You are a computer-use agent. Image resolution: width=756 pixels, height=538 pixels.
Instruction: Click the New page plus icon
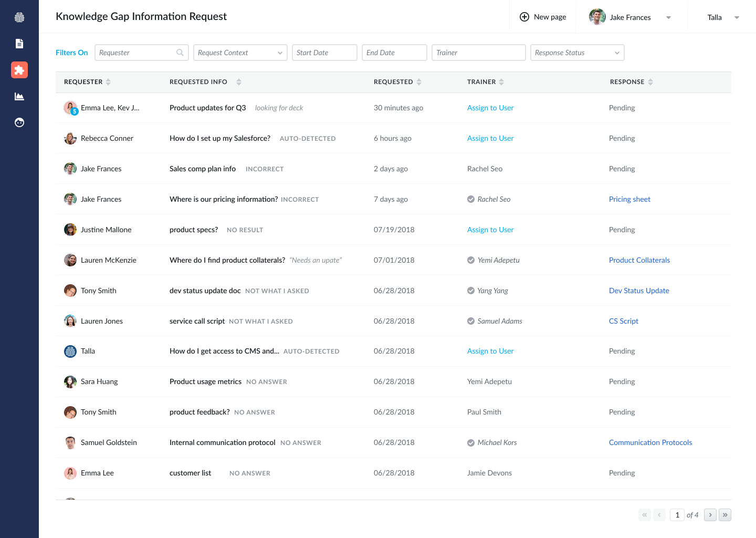click(524, 16)
